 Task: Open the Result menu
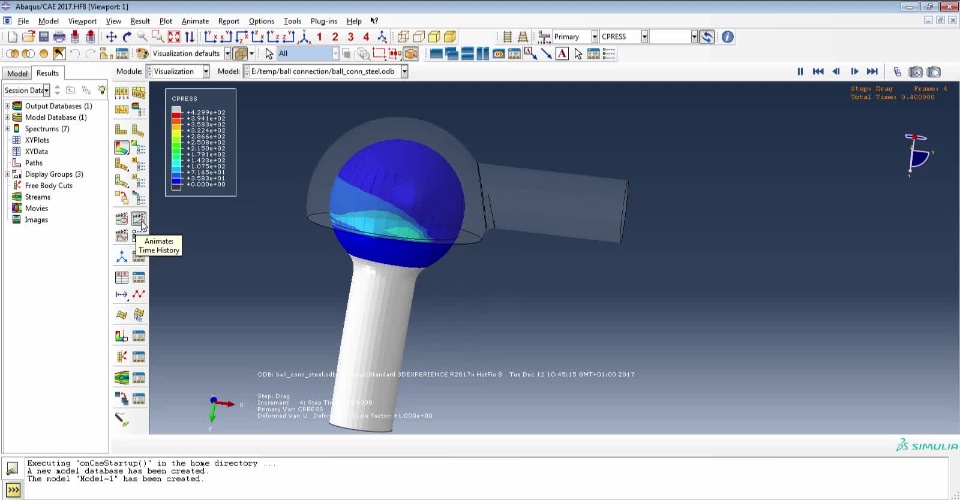coord(140,21)
